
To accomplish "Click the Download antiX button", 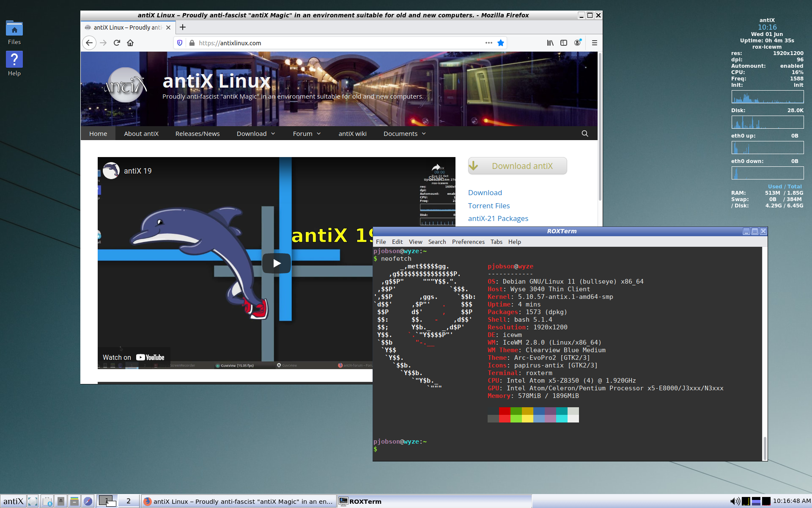I will click(x=517, y=166).
